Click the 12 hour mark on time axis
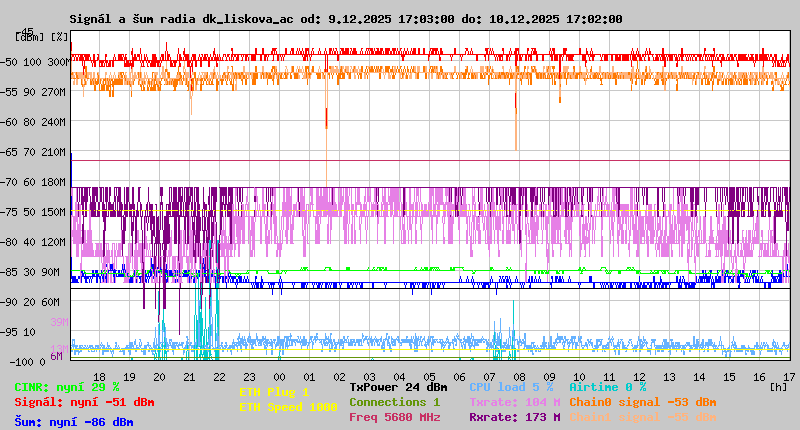The height and width of the screenshot is (430, 800). [639, 375]
